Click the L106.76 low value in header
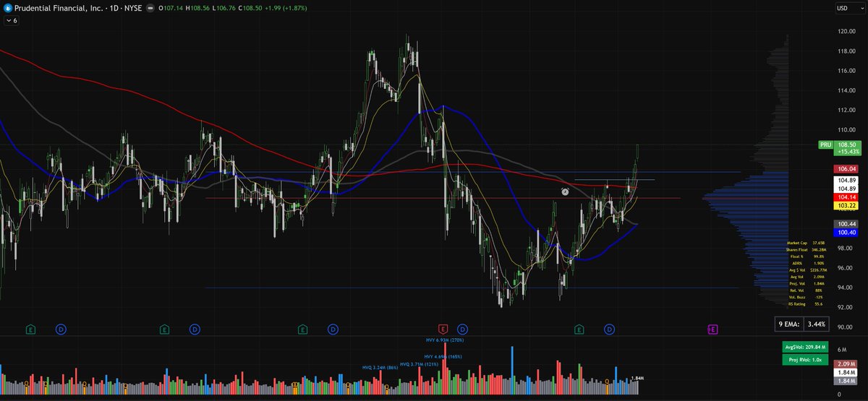This screenshot has width=868, height=401. click(x=224, y=8)
